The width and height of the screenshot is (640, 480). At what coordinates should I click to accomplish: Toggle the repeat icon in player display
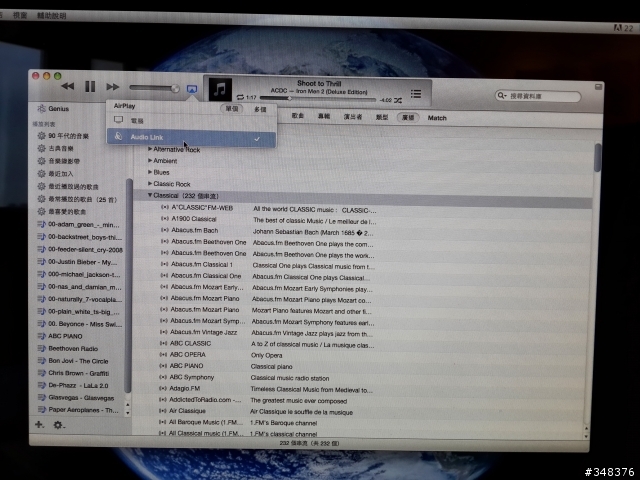240,97
